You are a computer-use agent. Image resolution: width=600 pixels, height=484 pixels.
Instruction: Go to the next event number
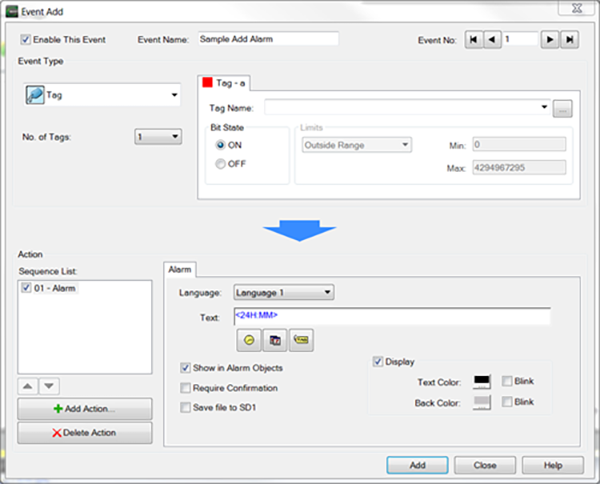550,39
